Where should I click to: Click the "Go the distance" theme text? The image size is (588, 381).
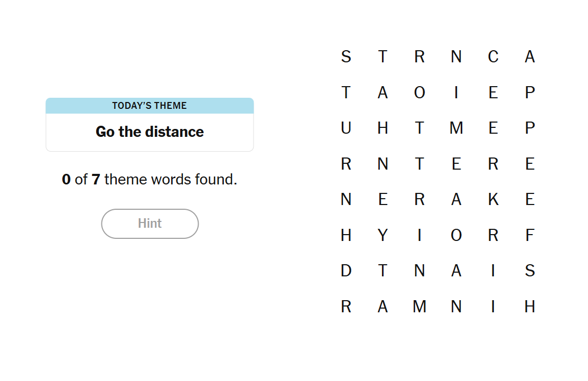[x=150, y=132]
